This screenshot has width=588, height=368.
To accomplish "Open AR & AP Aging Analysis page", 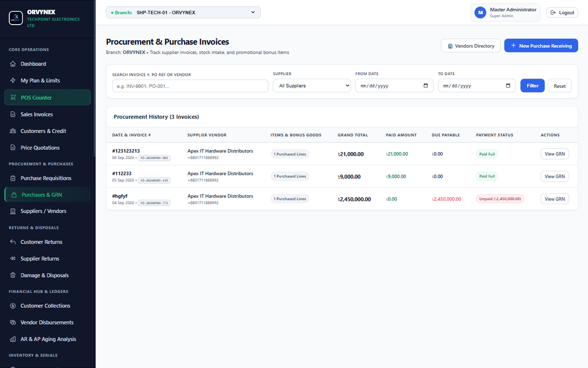I will (47, 339).
